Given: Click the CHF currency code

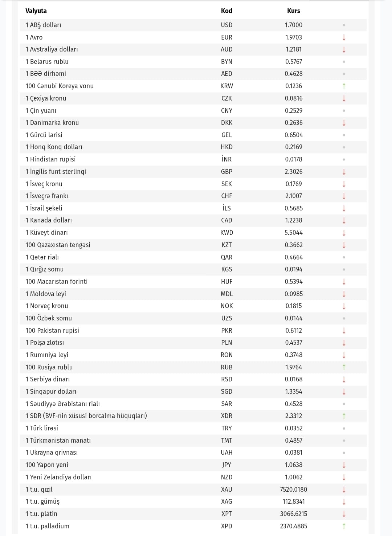Looking at the screenshot, I should (226, 196).
